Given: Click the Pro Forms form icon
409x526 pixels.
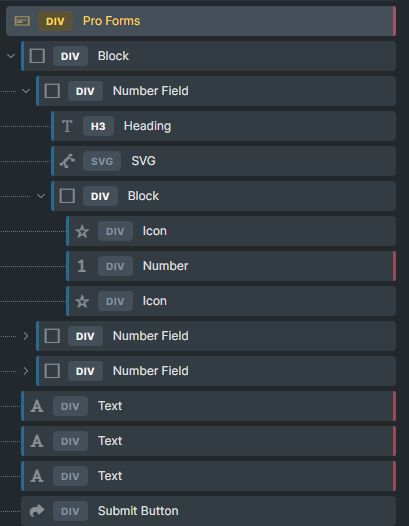Looking at the screenshot, I should click(x=22, y=21).
